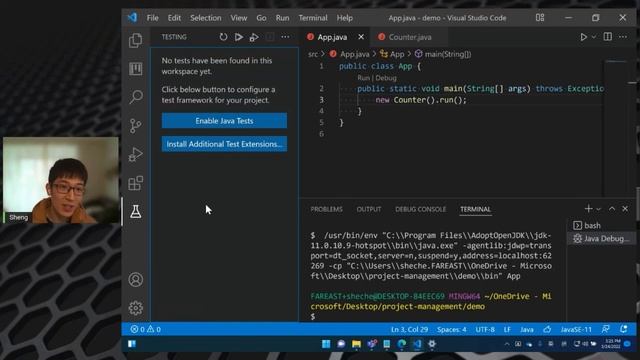Split the editor to the right
The height and width of the screenshot is (360, 640).
tap(608, 37)
